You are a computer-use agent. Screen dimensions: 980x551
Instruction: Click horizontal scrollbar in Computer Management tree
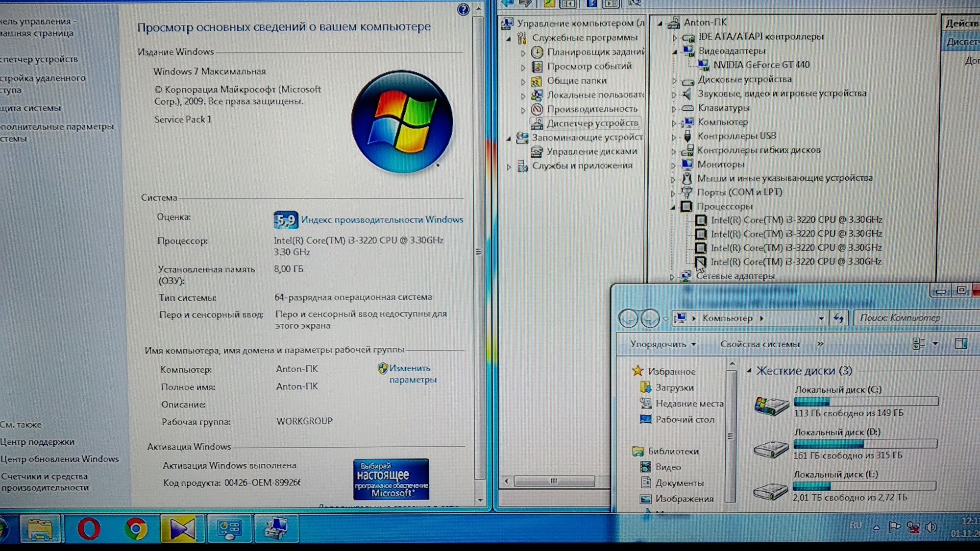(x=554, y=481)
